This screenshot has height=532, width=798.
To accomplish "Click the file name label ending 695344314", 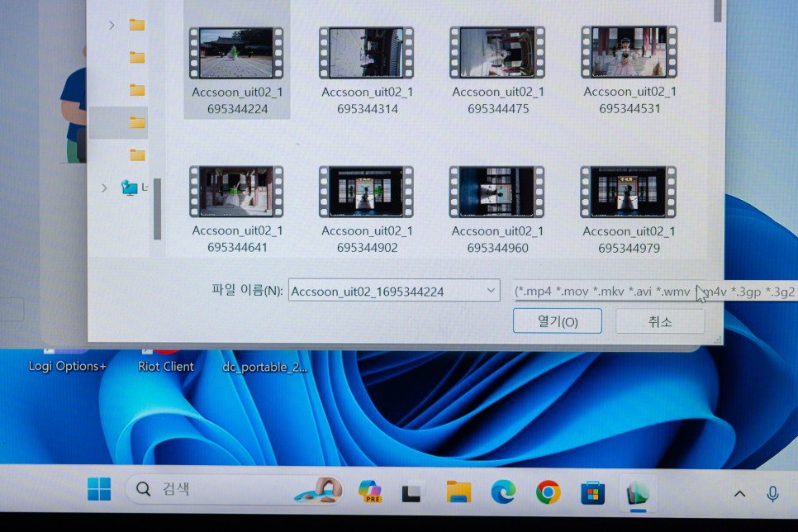I will point(367,100).
